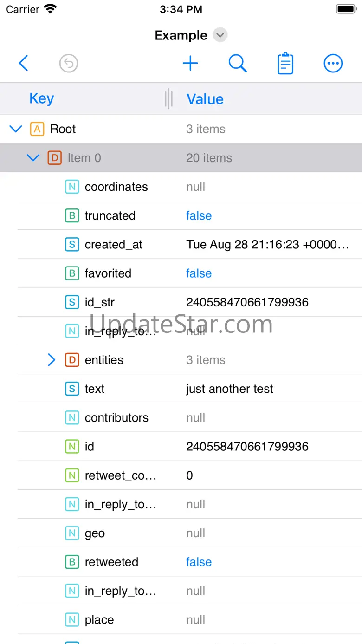This screenshot has height=644, width=362.
Task: Click the string type icon of id_str
Action: tap(72, 302)
